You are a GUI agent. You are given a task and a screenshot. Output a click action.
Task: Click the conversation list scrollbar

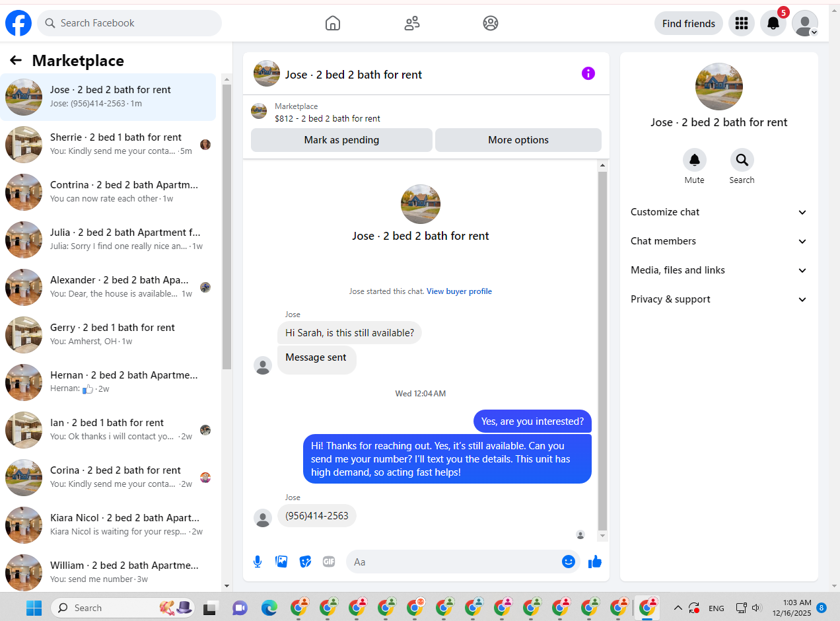tap(227, 226)
